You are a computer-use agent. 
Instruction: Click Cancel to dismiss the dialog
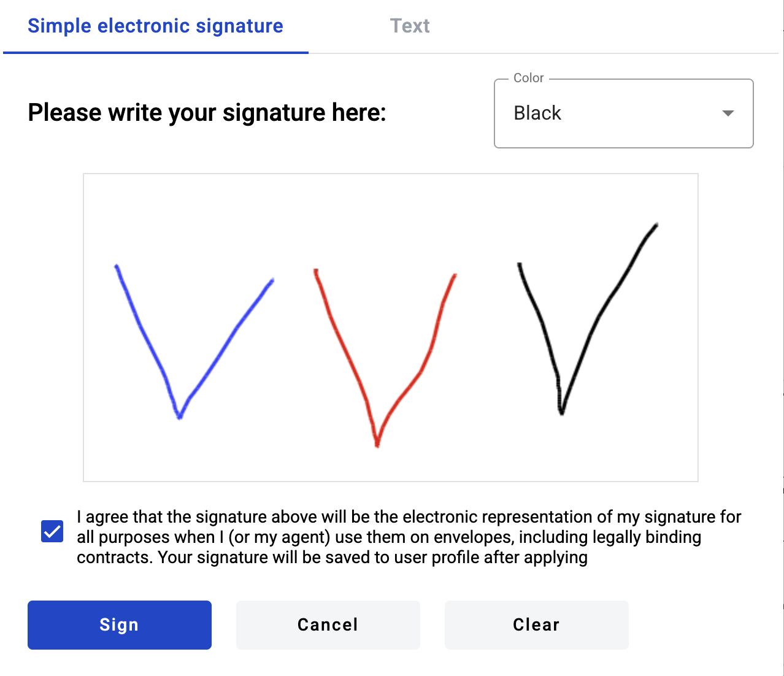click(x=328, y=624)
